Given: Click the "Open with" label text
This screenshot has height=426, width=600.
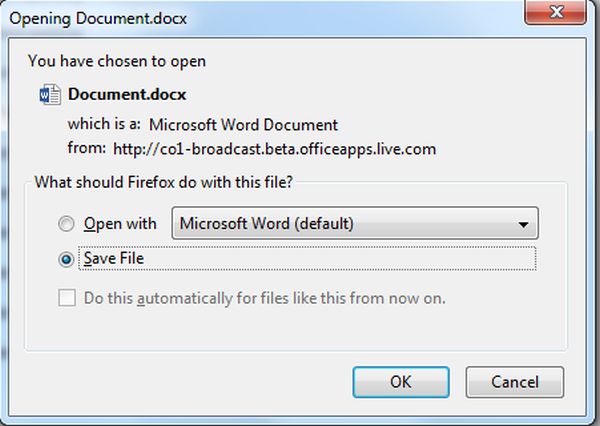Looking at the screenshot, I should click(x=120, y=224).
